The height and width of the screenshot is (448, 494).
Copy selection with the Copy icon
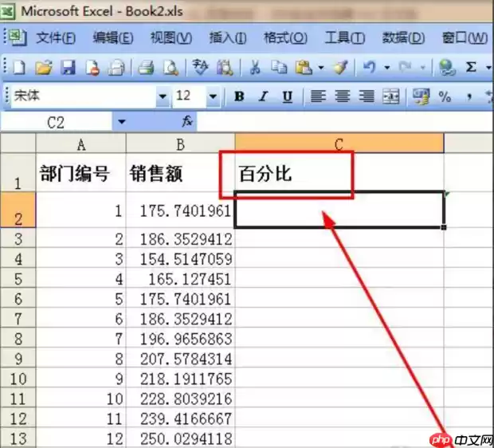click(x=279, y=67)
